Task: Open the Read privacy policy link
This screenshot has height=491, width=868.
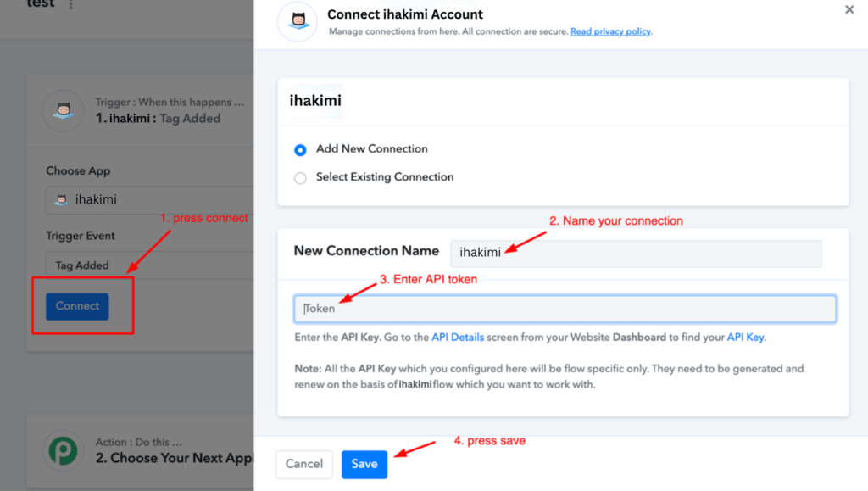Action: click(610, 32)
